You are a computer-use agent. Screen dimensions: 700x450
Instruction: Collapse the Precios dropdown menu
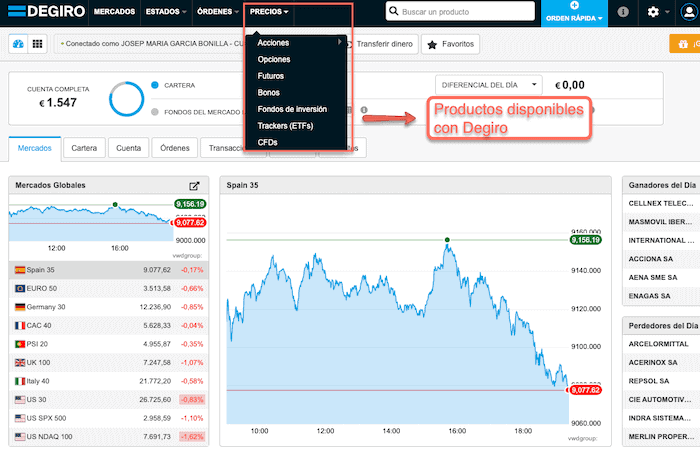[x=269, y=12]
